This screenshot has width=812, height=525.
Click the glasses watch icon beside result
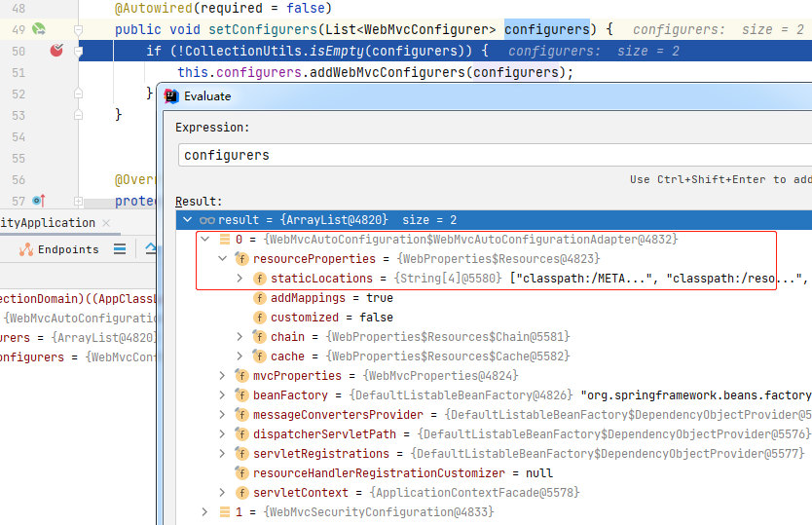[x=206, y=220]
